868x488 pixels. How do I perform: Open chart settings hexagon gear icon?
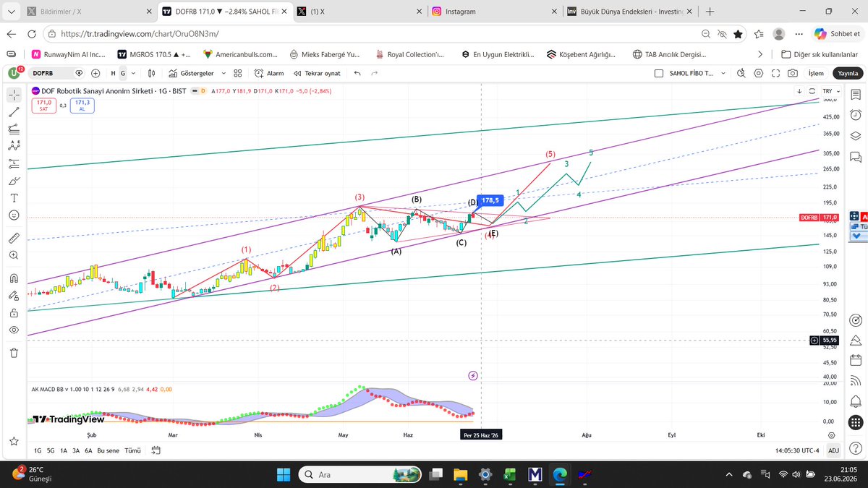coord(758,73)
